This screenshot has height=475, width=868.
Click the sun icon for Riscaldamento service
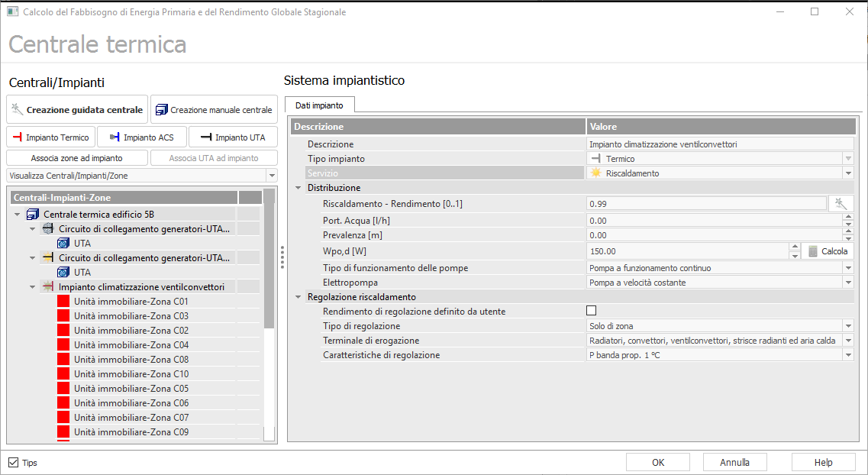[x=595, y=173]
